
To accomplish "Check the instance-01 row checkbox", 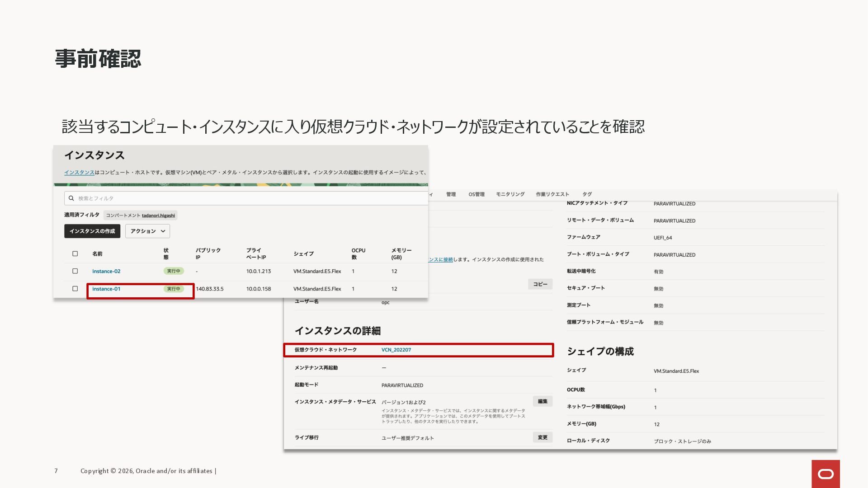I will [x=75, y=289].
